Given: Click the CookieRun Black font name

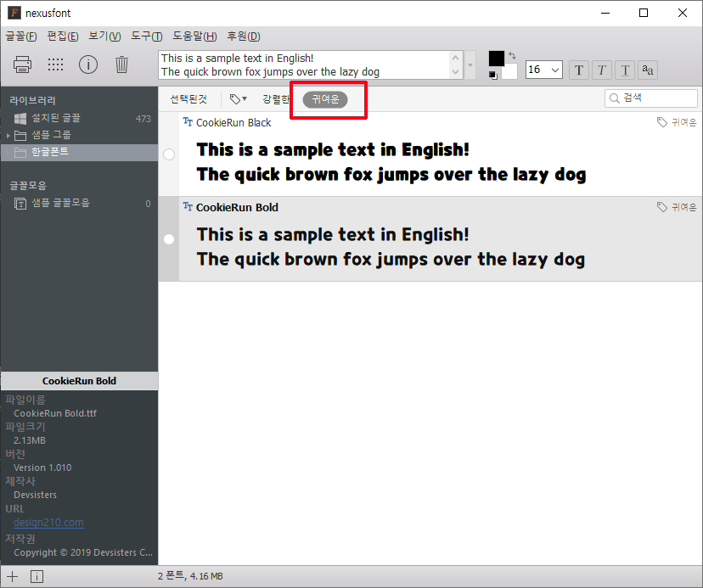Looking at the screenshot, I should pos(233,123).
